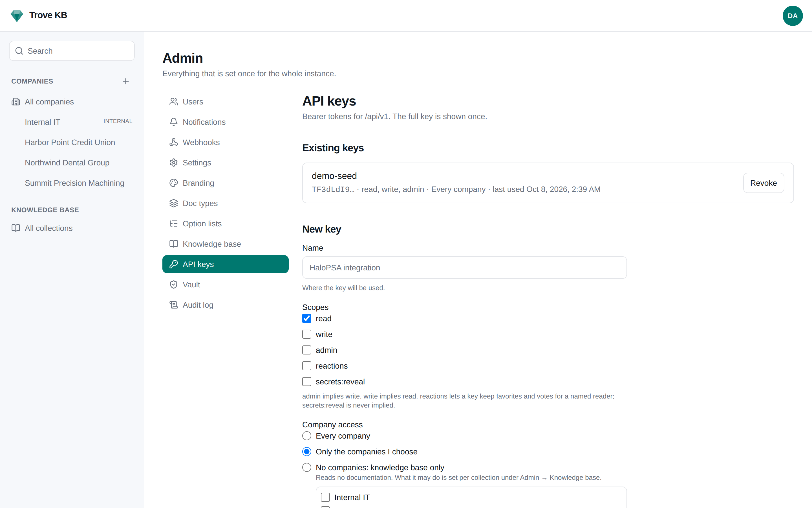Open Northwind Dental Group

[x=72, y=163]
